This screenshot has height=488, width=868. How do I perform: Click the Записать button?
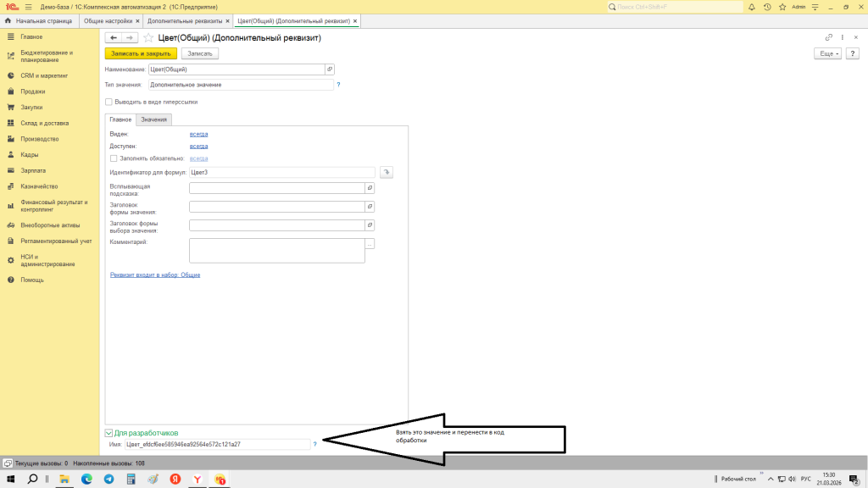[200, 53]
